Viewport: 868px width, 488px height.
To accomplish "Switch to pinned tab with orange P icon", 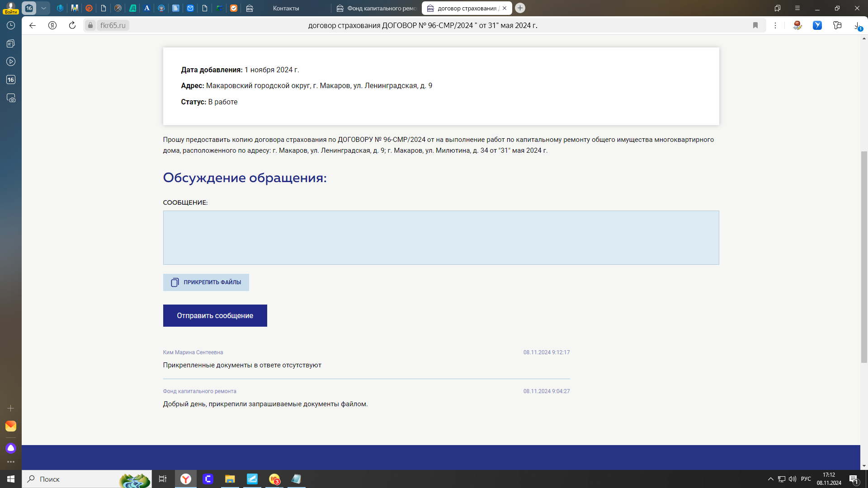I will (89, 8).
